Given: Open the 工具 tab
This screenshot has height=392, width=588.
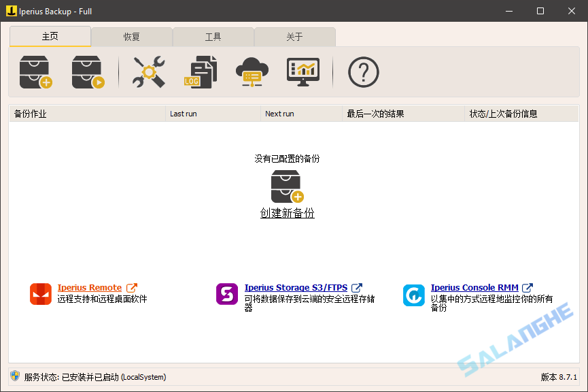Looking at the screenshot, I should [x=213, y=37].
